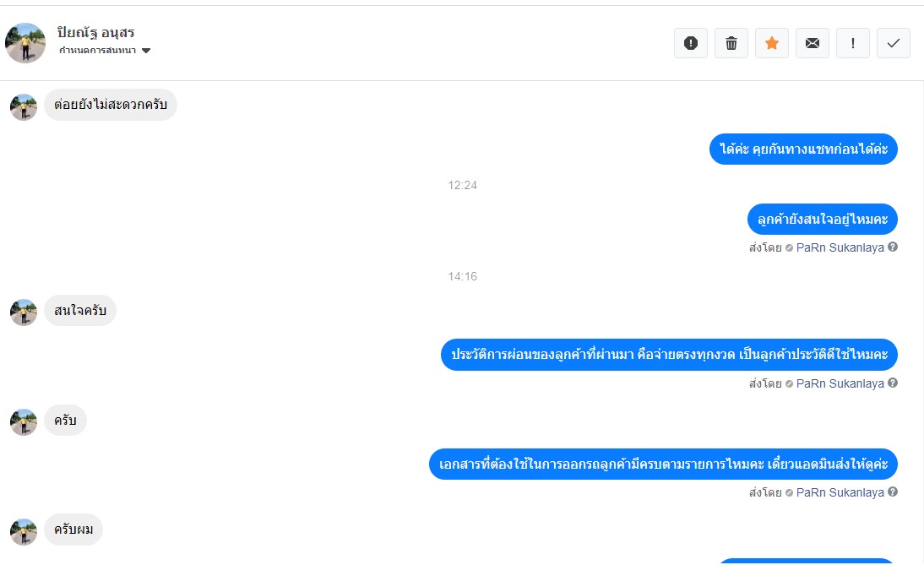Open profile photo in the conversation header

point(25,43)
